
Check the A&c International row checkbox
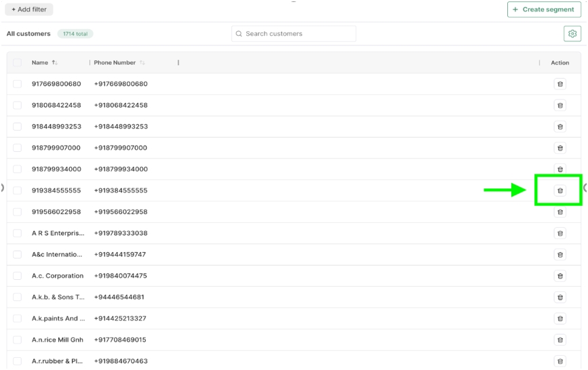coord(17,255)
